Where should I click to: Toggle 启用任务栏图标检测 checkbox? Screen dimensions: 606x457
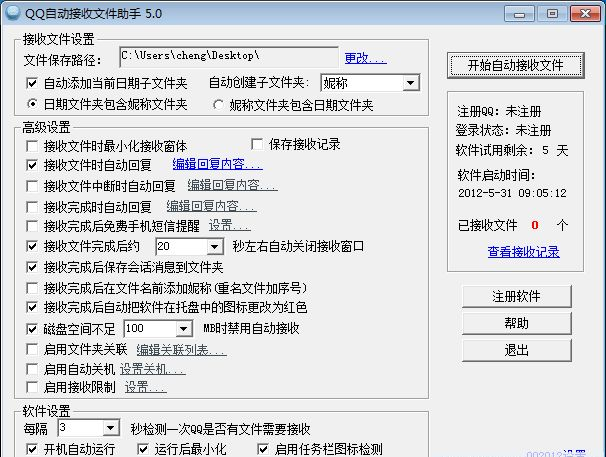click(x=263, y=449)
